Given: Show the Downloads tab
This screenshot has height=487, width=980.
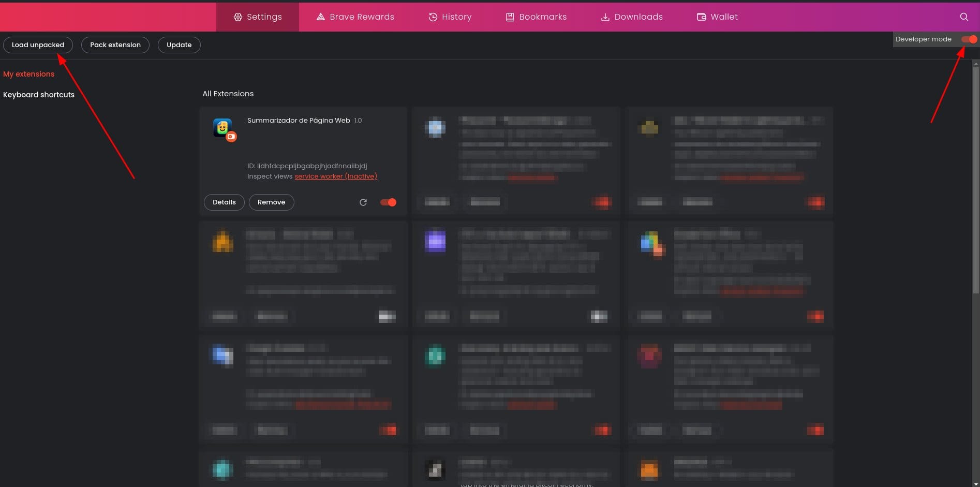Looking at the screenshot, I should (x=632, y=17).
